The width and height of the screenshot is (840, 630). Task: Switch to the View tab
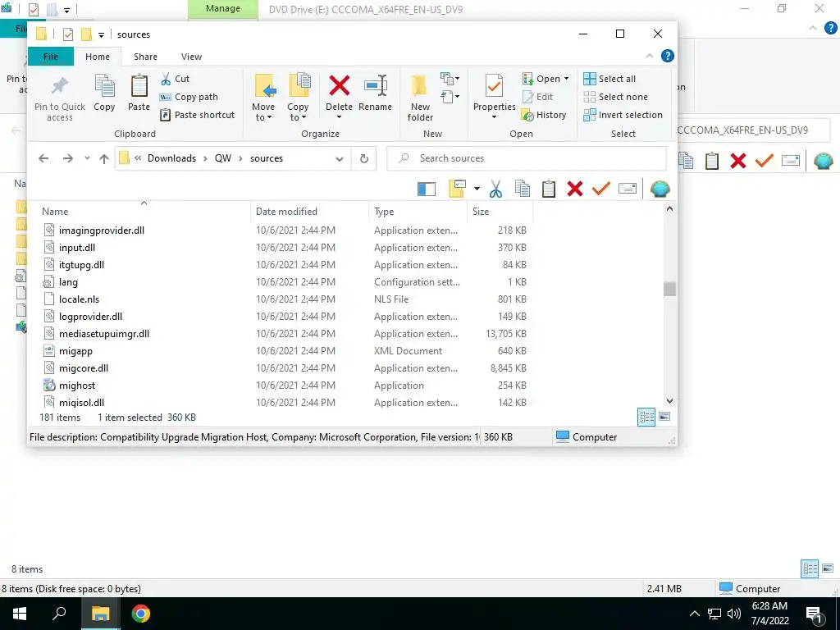[x=191, y=57]
